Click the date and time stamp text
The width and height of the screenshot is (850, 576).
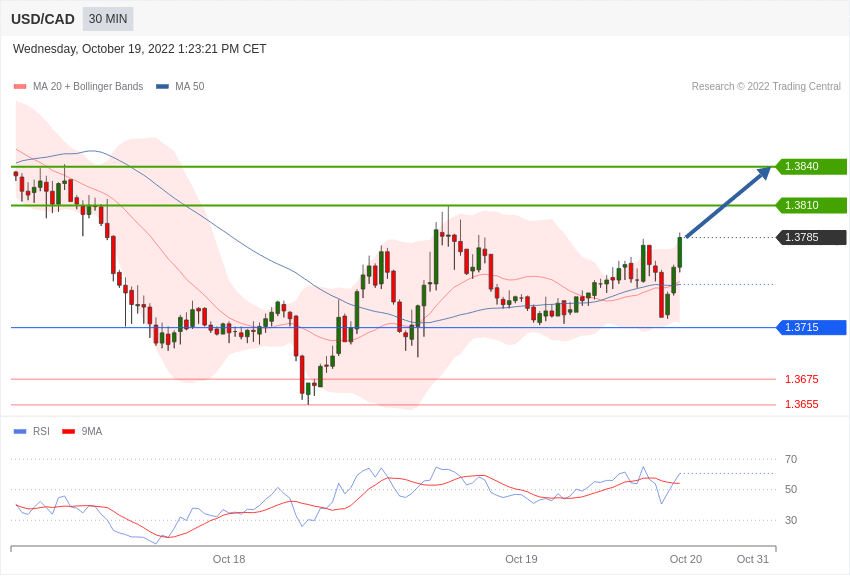click(x=139, y=49)
